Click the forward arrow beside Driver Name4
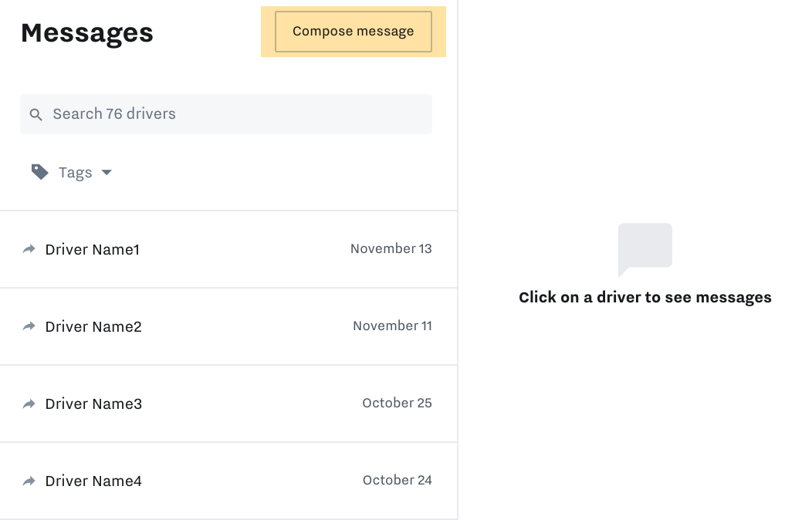This screenshot has width=812, height=520. [29, 481]
